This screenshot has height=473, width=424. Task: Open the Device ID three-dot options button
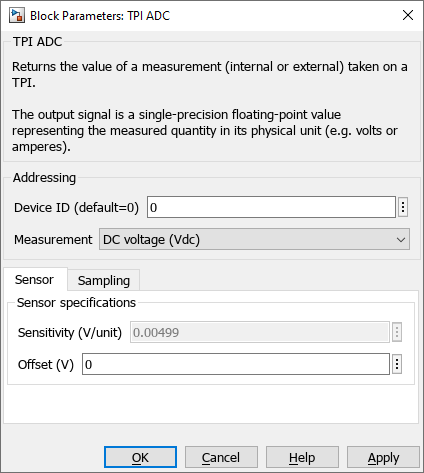(403, 207)
